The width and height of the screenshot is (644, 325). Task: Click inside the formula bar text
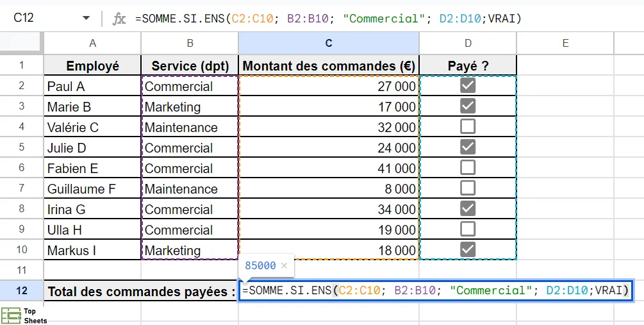click(x=327, y=19)
